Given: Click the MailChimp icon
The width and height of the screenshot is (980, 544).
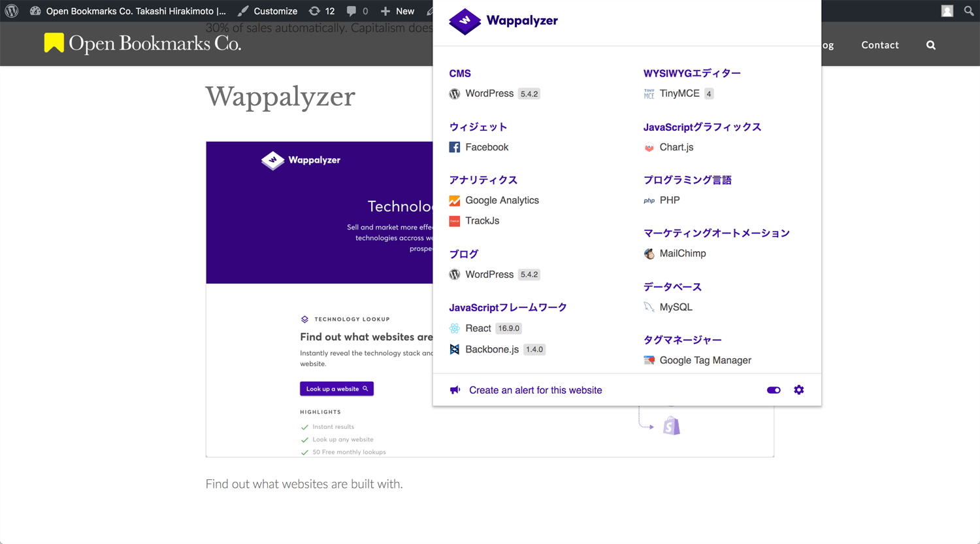Looking at the screenshot, I should click(x=649, y=254).
